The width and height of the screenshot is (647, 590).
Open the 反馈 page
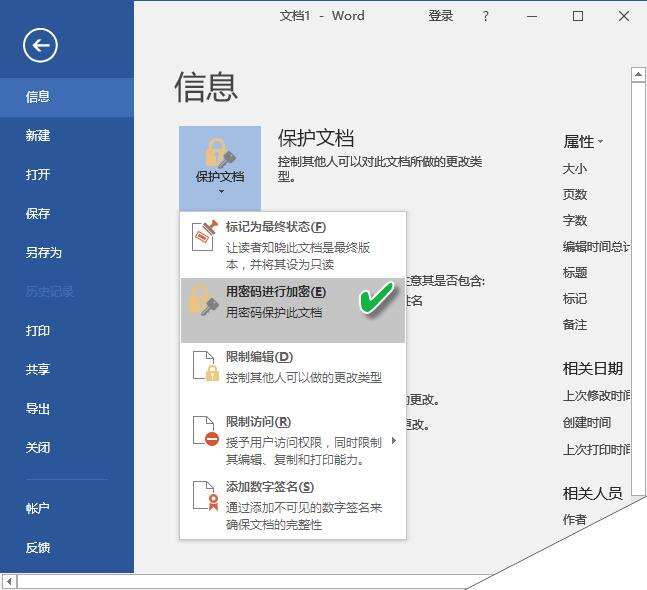(x=67, y=548)
